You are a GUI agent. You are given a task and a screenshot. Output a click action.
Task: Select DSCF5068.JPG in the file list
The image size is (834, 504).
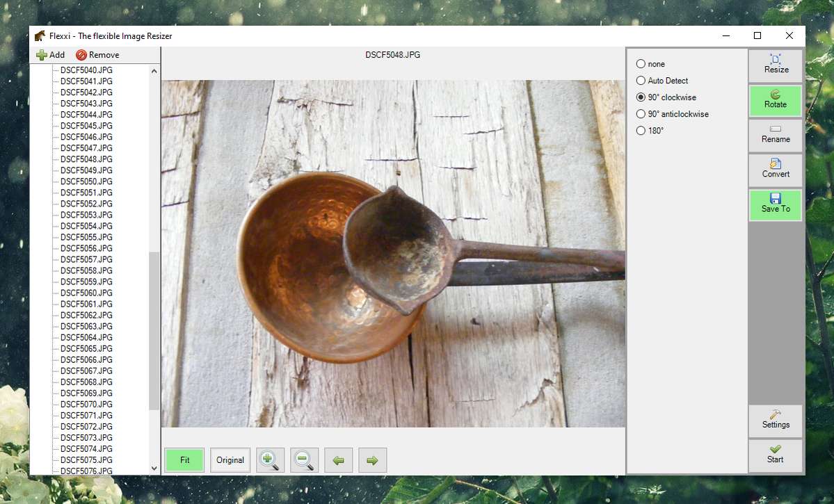pos(86,383)
